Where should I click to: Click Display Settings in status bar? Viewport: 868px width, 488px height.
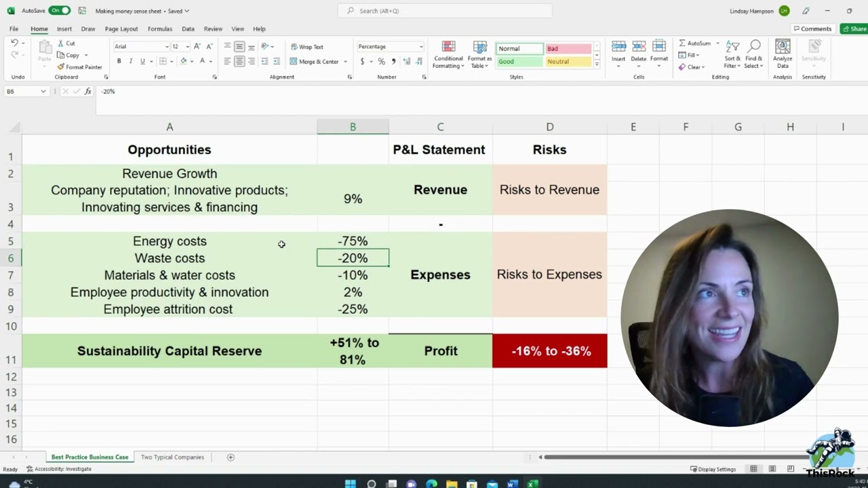[x=713, y=469]
